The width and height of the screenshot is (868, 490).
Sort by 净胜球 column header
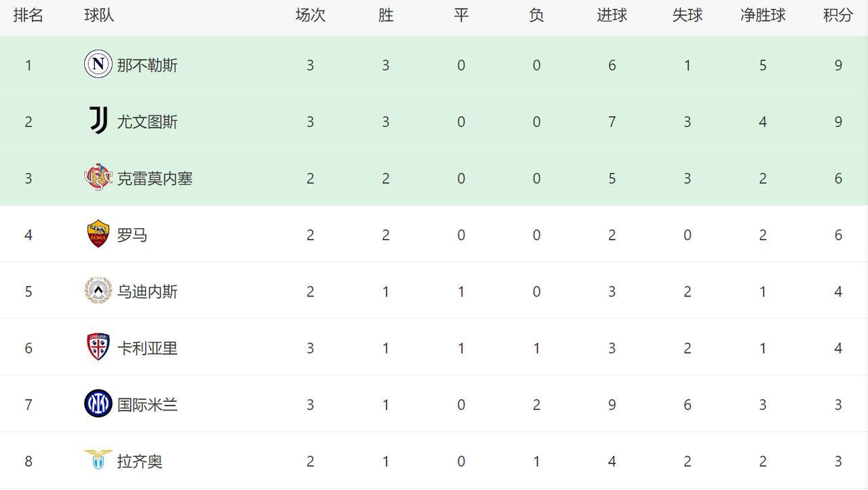(762, 16)
